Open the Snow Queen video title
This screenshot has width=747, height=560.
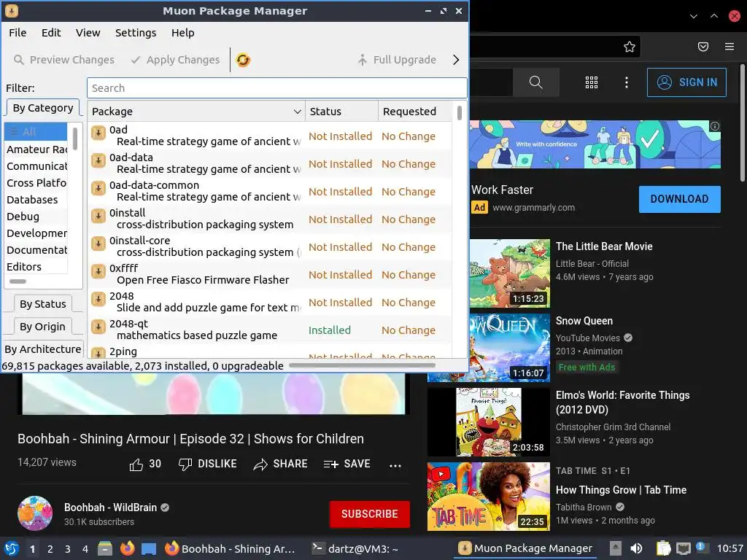click(x=584, y=321)
